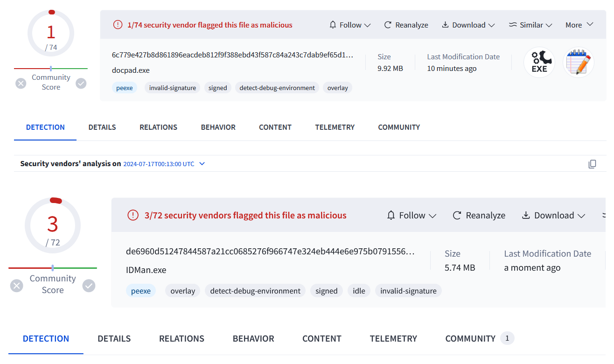Viewport: 614px width, 364px height.
Task: Click the peexe tag under docpad.exe
Action: coord(125,88)
